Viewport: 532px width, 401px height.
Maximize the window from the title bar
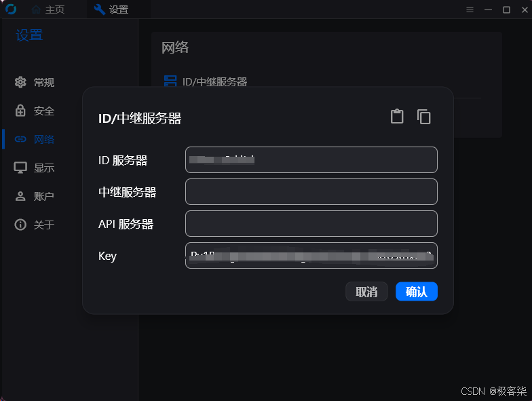tap(506, 9)
